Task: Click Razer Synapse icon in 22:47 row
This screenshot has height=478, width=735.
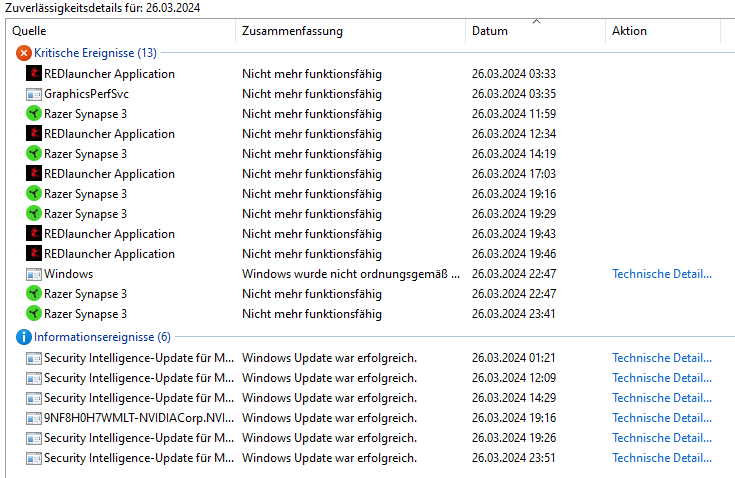Action: pos(34,294)
